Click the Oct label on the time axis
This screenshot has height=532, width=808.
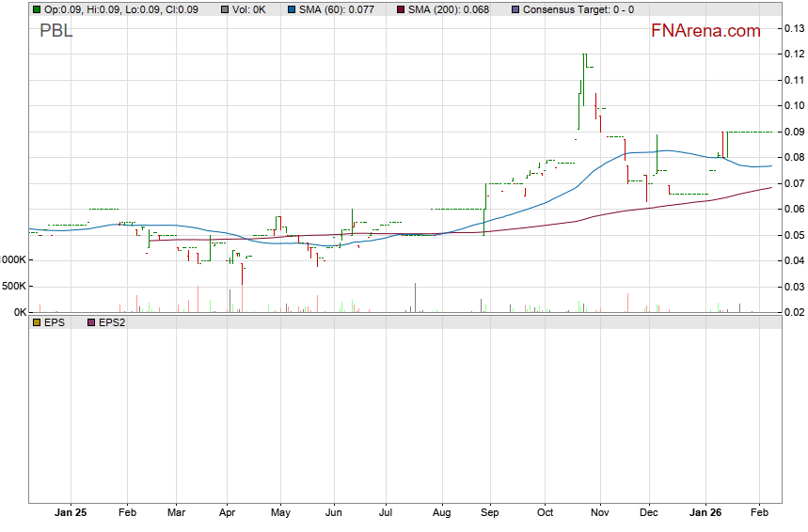tap(545, 513)
